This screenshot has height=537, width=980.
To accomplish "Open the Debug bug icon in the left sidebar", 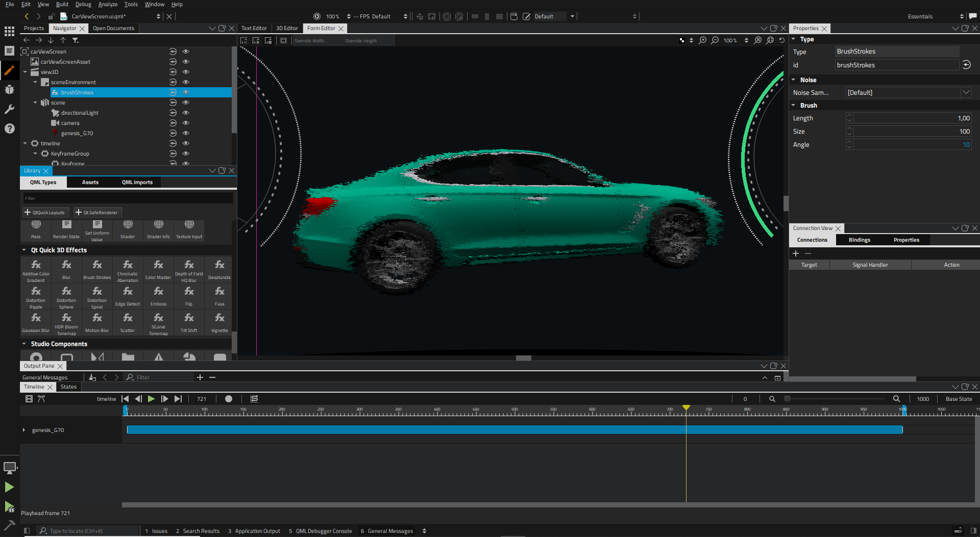I will [9, 89].
